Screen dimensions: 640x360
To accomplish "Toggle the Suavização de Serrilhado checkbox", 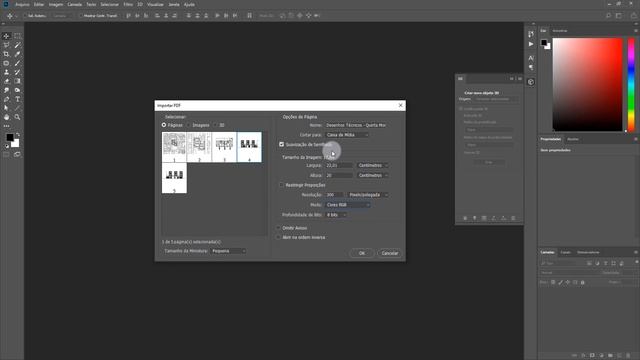I will pos(281,144).
